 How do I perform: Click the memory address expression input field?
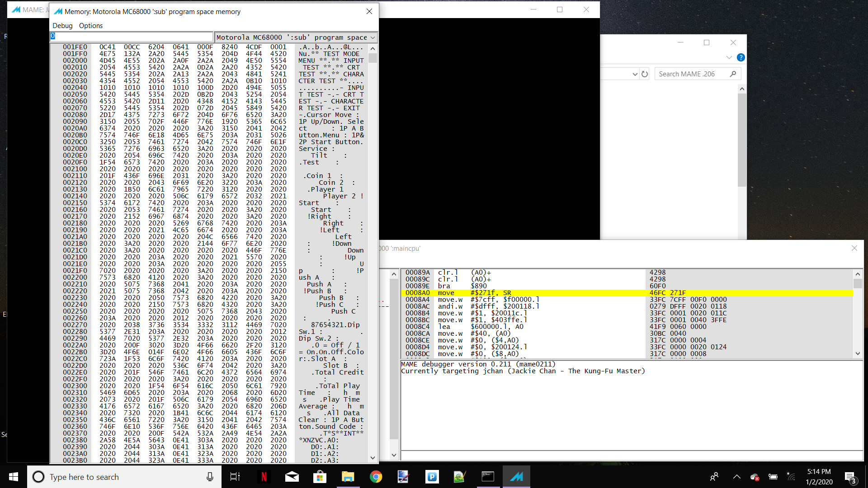tap(131, 37)
